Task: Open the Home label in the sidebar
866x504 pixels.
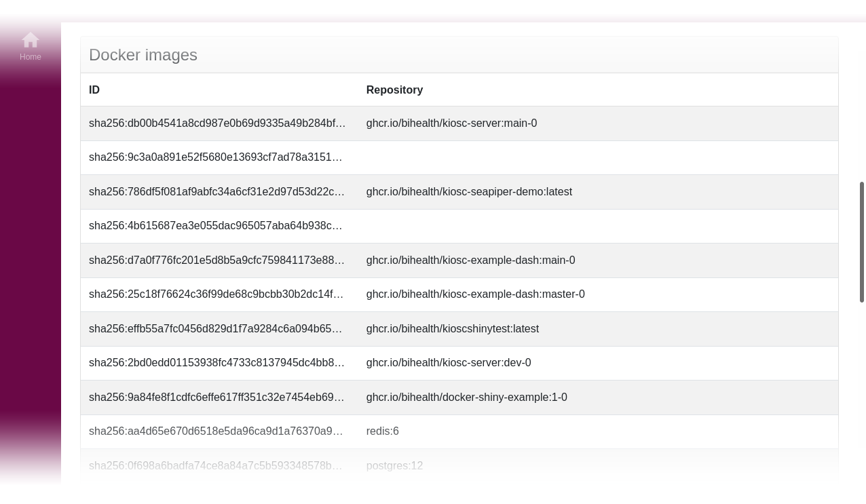Action: [31, 57]
